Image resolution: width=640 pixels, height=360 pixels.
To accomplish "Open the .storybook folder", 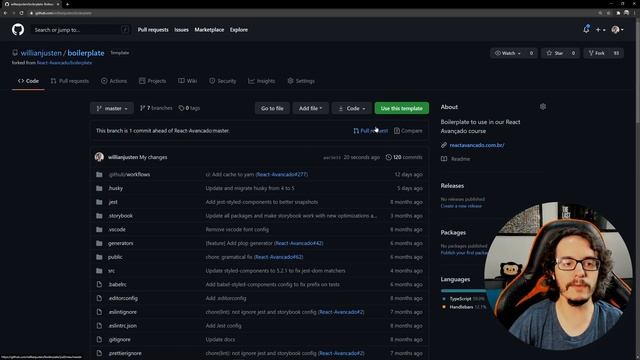I will coord(120,216).
